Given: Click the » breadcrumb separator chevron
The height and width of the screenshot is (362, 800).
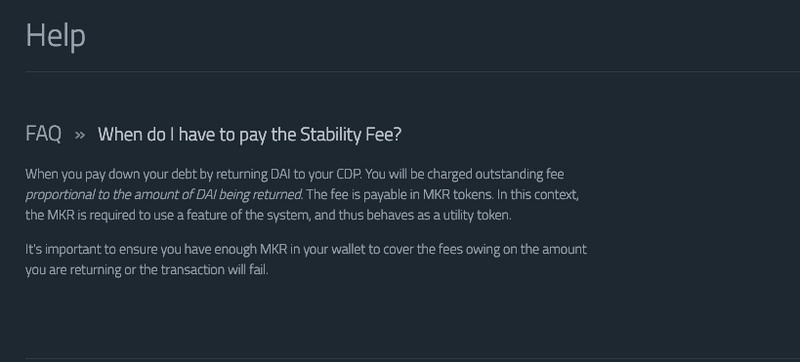Looking at the screenshot, I should click(80, 135).
